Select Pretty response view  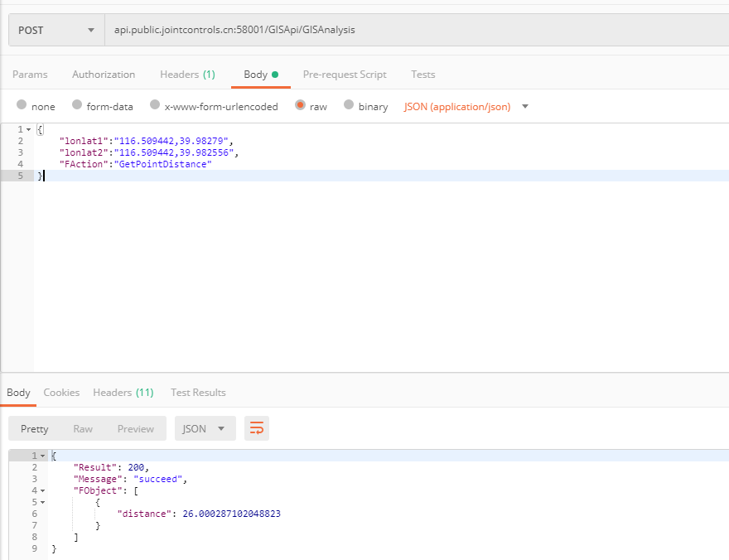coord(35,429)
